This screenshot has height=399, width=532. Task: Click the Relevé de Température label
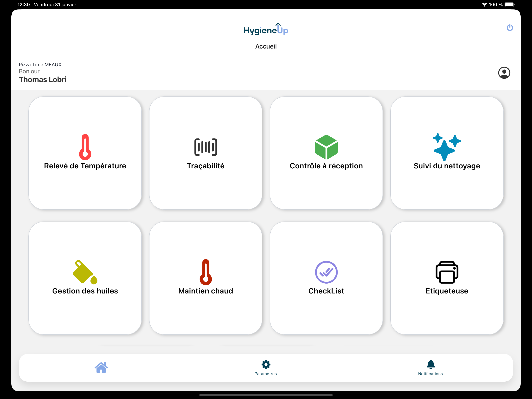click(85, 166)
